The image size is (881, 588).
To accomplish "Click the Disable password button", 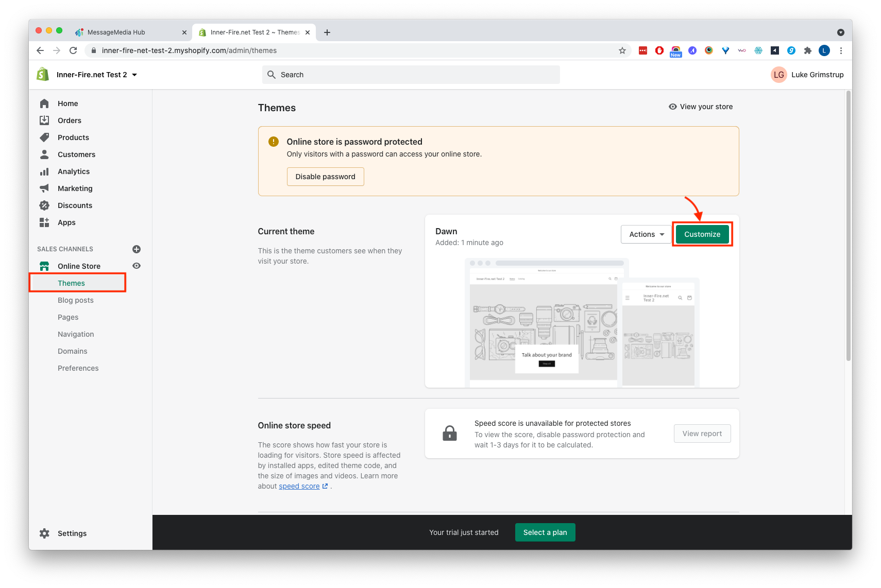I will click(325, 176).
